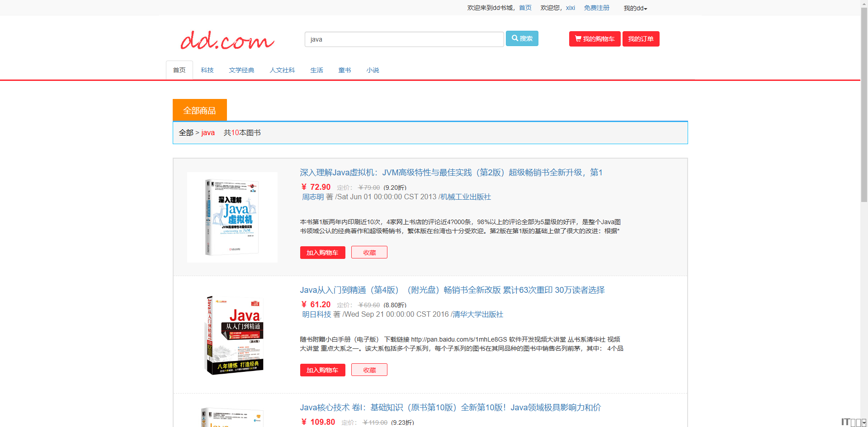Open the 文学经典 category tab
The width and height of the screenshot is (868, 427).
pos(241,70)
